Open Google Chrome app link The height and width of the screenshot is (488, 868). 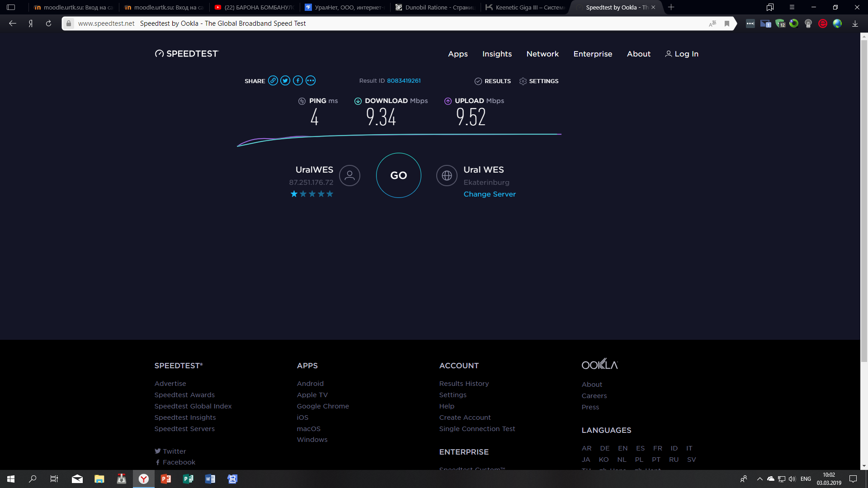coord(323,406)
